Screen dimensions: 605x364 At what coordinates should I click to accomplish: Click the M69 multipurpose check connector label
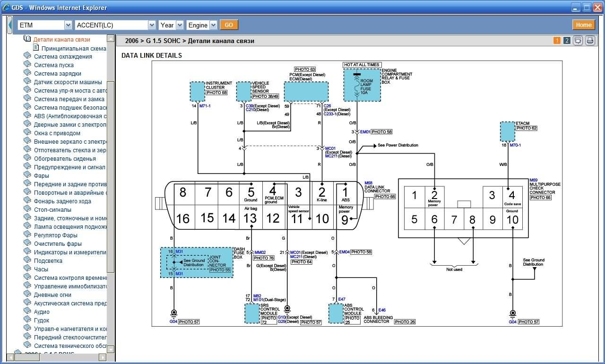[534, 180]
